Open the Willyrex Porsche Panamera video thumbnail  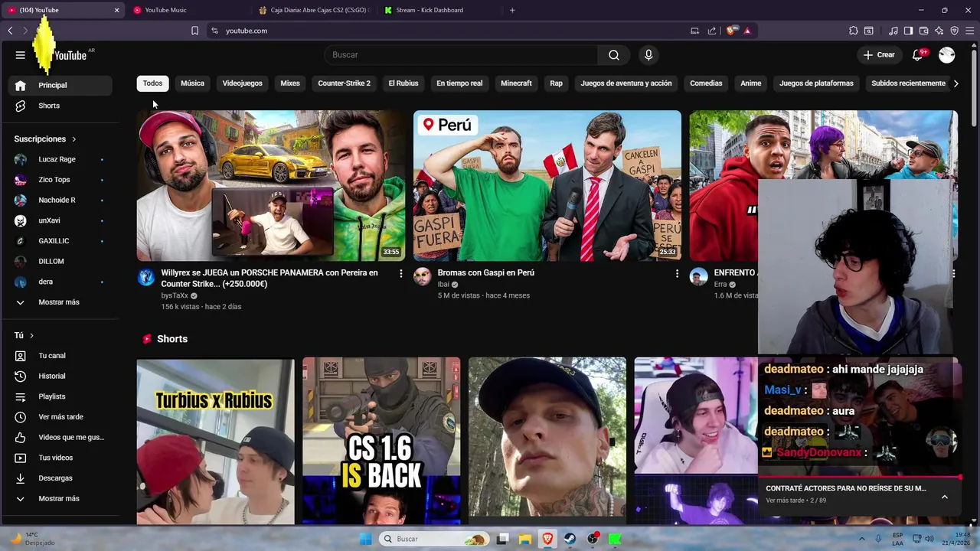point(271,186)
